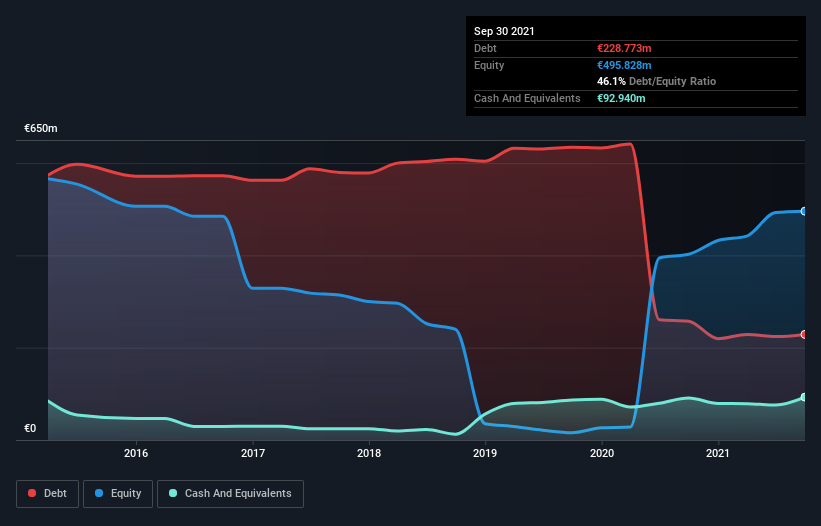The height and width of the screenshot is (526, 821).
Task: Click the €0 y-axis label
Action: click(30, 428)
